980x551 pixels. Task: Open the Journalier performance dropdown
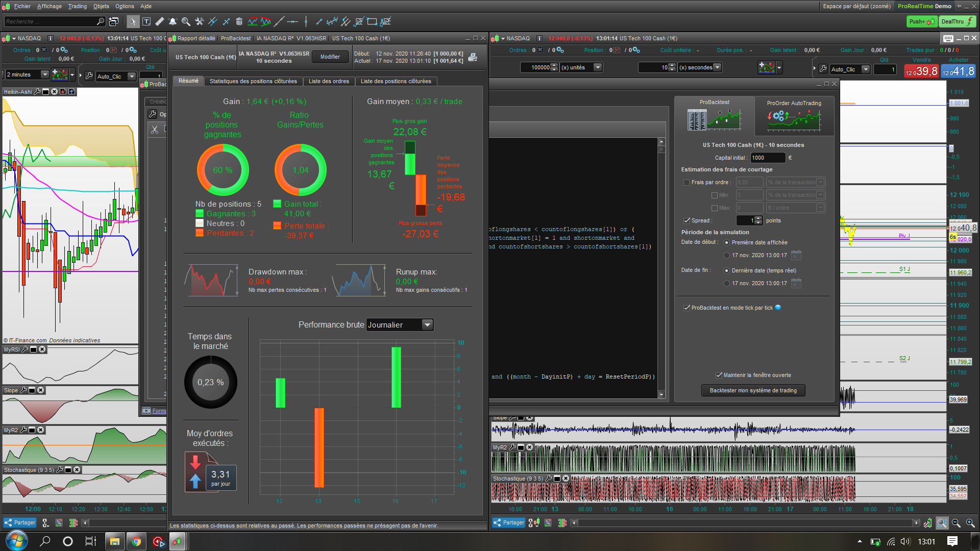428,325
